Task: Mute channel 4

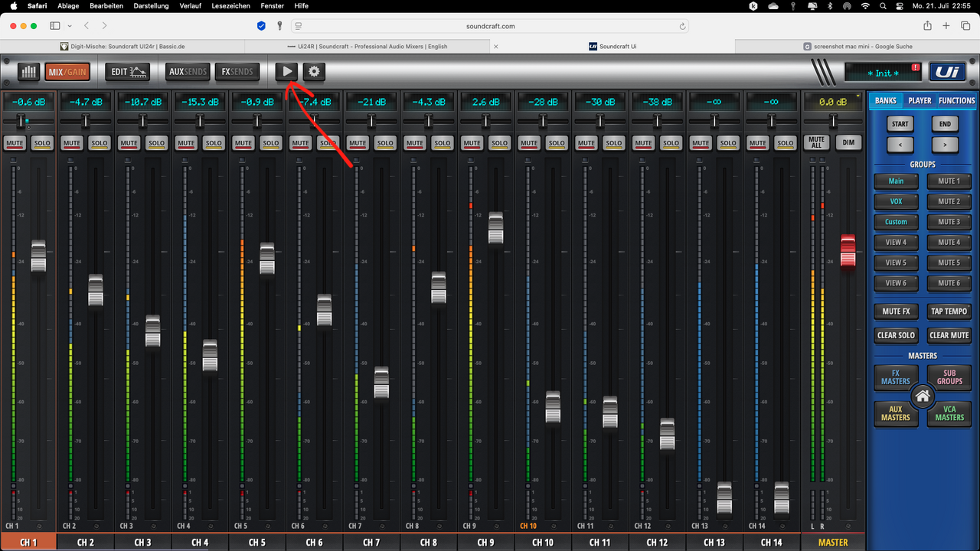Action: click(186, 143)
